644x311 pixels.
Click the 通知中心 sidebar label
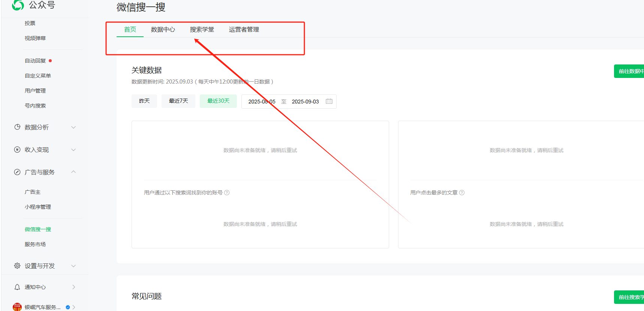coord(35,287)
